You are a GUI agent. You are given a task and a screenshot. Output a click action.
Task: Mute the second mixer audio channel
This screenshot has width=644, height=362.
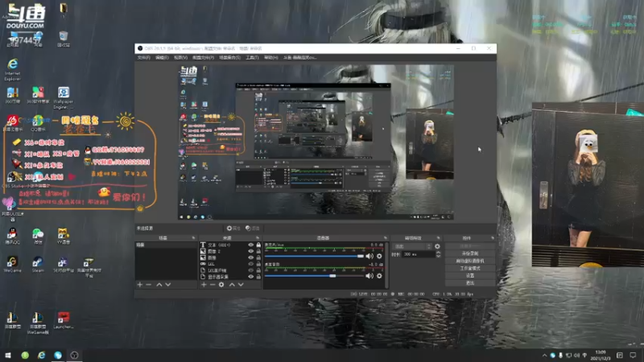(369, 276)
